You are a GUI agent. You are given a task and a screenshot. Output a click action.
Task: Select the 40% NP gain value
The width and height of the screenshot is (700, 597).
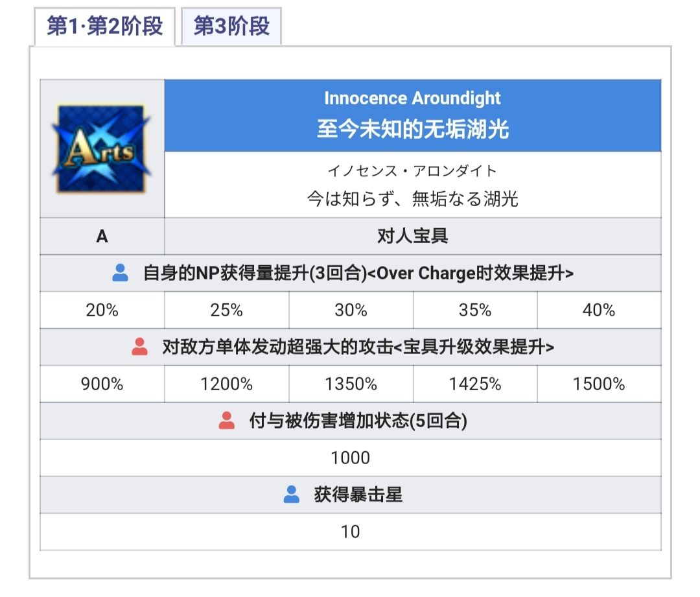tap(599, 310)
